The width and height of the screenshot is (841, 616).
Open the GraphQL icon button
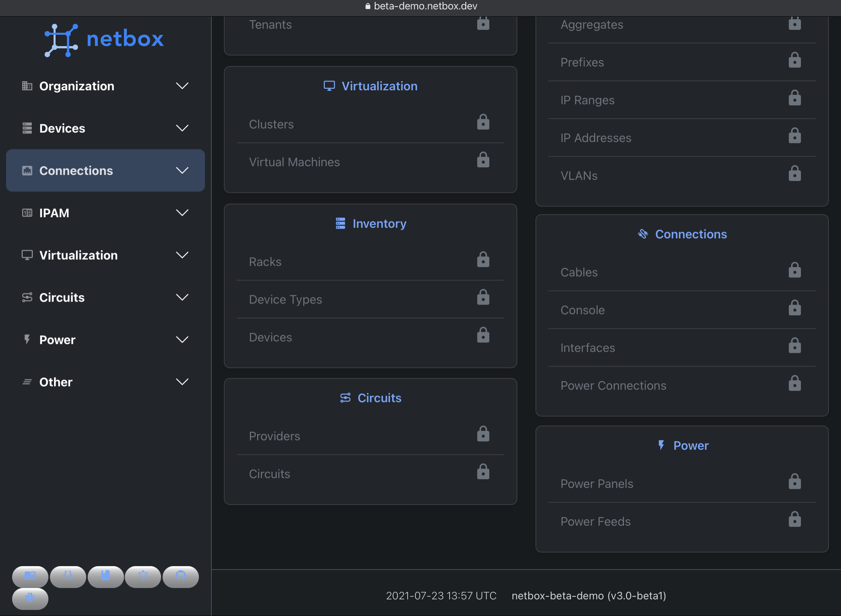point(143,576)
